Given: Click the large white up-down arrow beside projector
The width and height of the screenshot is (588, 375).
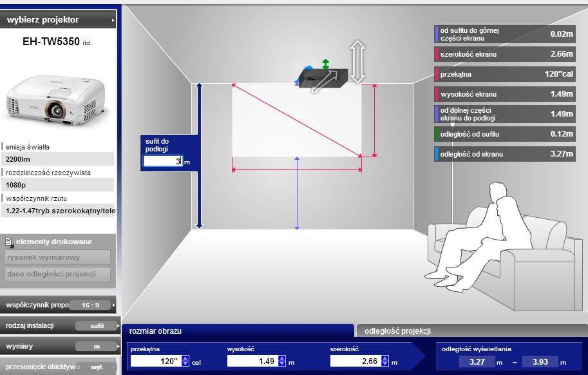Looking at the screenshot, I should (357, 61).
